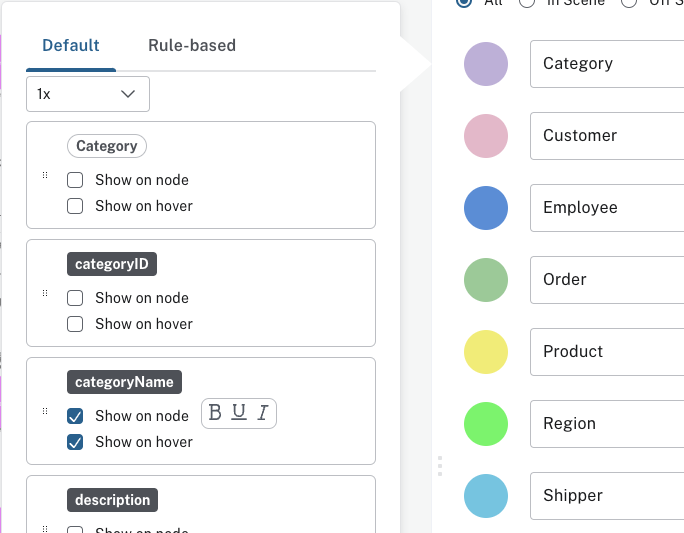Image resolution: width=684 pixels, height=533 pixels.
Task: Click the panel resize grip near Shipper
Action: pos(440,466)
